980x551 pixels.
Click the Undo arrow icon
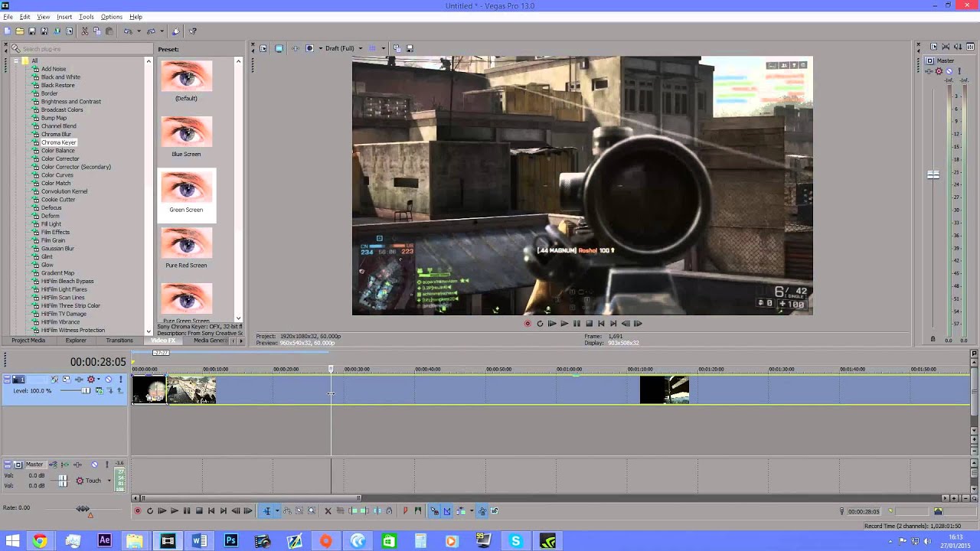(128, 31)
